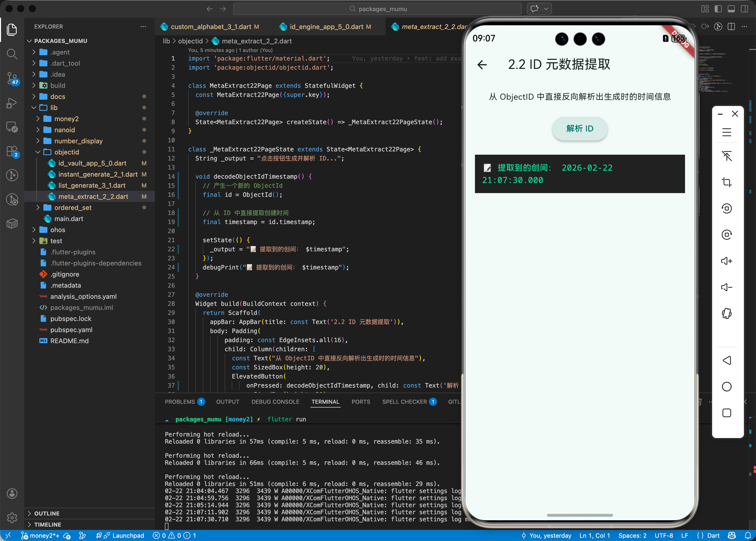Switch to the DEBUG CONSOLE panel tab
Viewport: 756px width, 541px height.
275,402
